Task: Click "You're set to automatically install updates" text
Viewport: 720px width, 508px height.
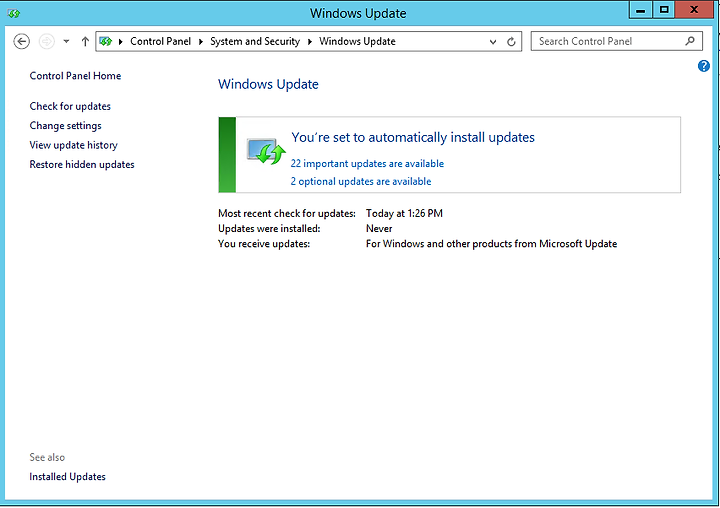Action: [413, 137]
